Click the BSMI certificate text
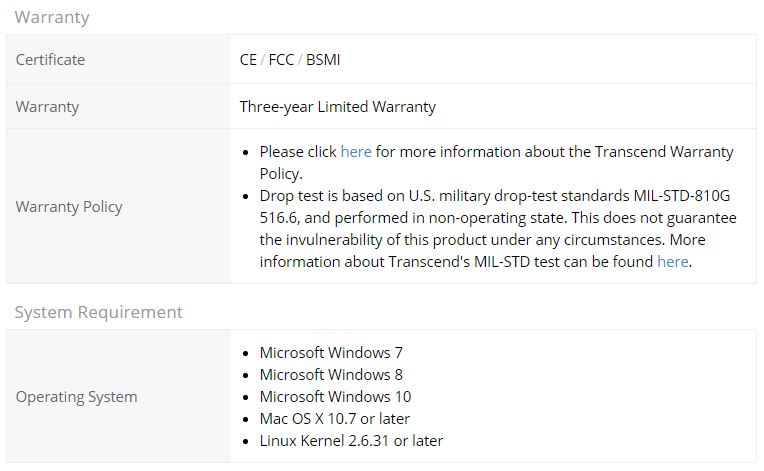 click(x=323, y=59)
